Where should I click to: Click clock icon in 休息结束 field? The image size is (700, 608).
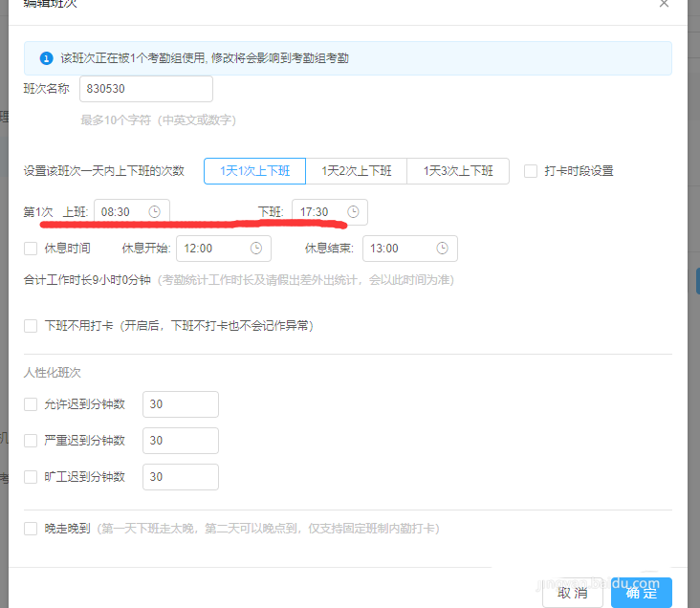click(442, 248)
